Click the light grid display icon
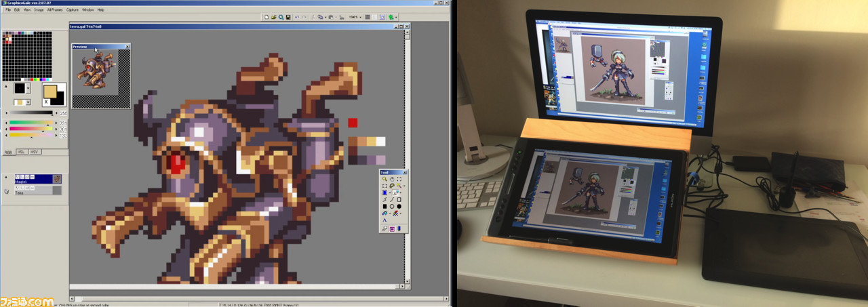868x307 pixels. (x=374, y=17)
